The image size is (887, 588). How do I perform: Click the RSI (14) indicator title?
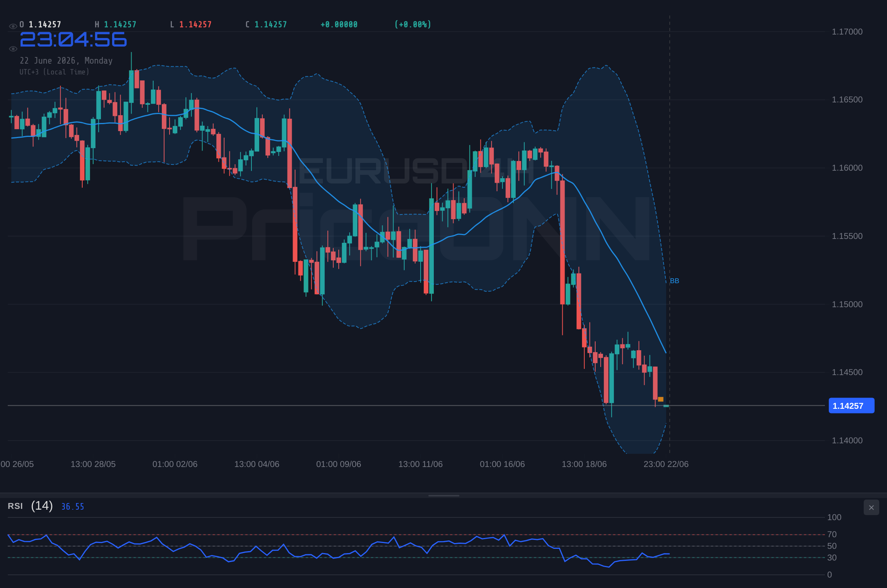pos(30,506)
